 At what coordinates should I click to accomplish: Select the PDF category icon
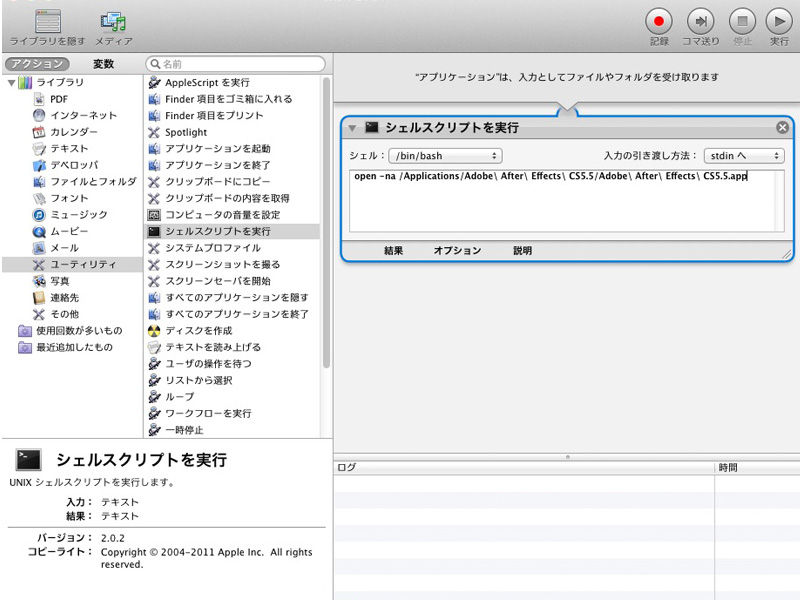point(40,98)
